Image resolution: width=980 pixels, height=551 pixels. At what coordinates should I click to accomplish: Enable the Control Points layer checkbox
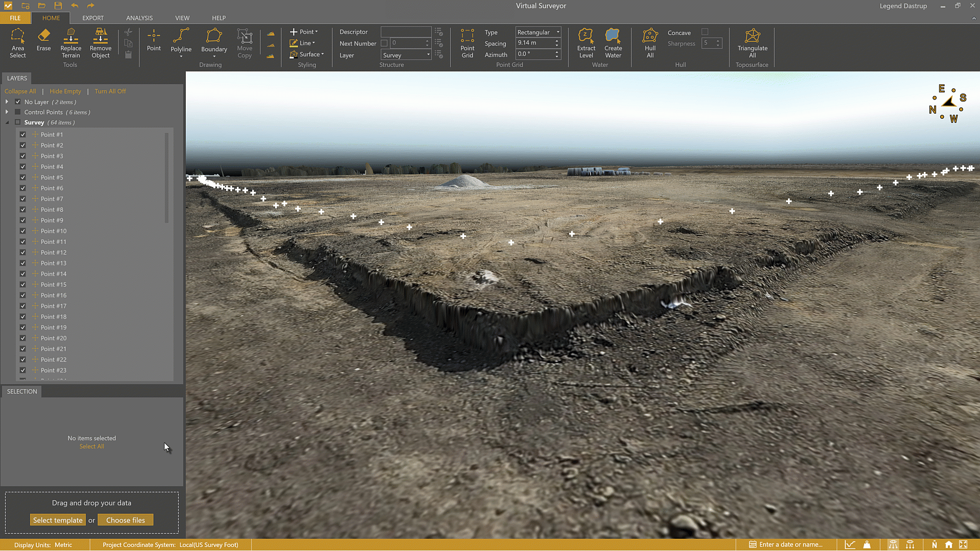(17, 112)
